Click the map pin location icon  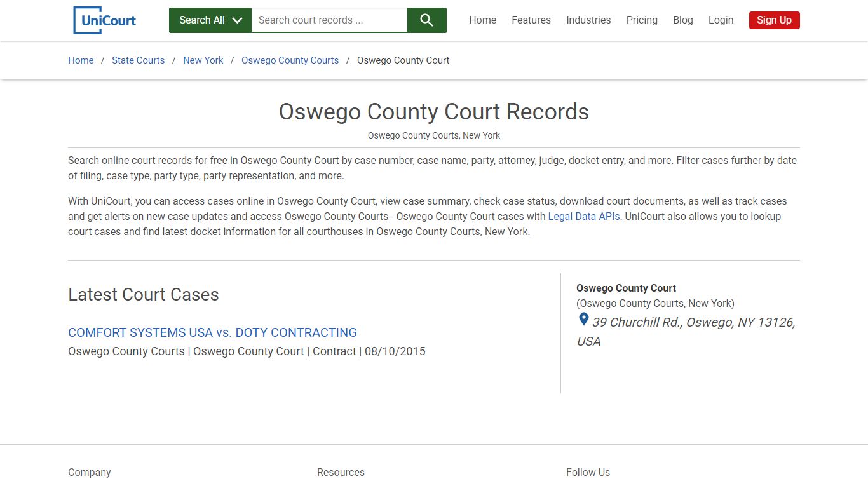click(583, 320)
